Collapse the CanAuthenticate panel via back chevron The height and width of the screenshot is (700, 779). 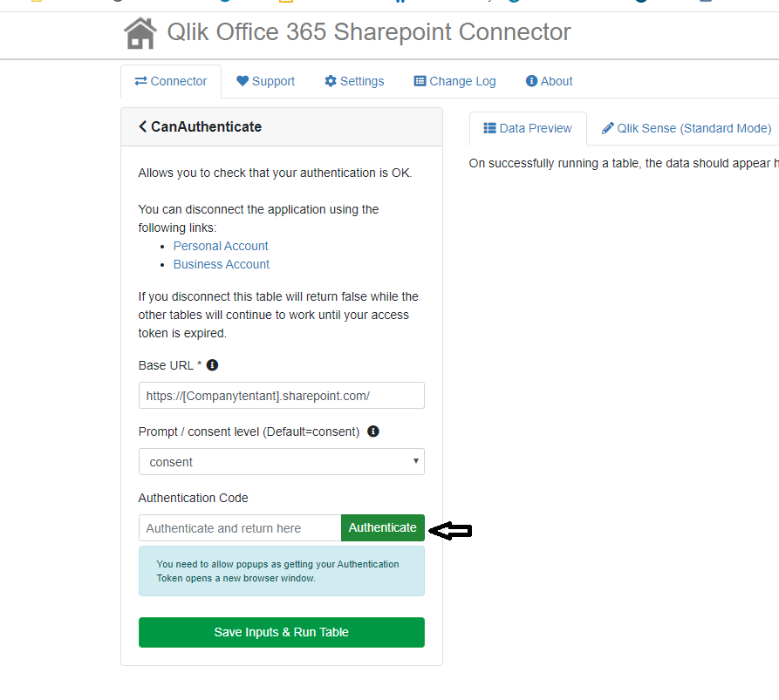[x=142, y=126]
